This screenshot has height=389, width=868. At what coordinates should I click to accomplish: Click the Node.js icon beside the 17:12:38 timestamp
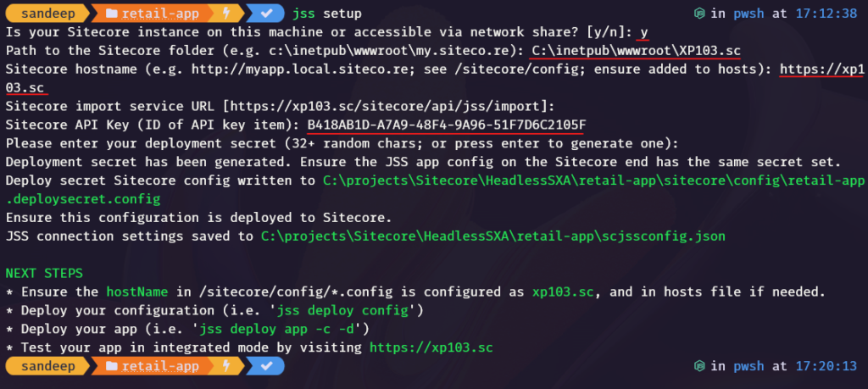coord(699,14)
